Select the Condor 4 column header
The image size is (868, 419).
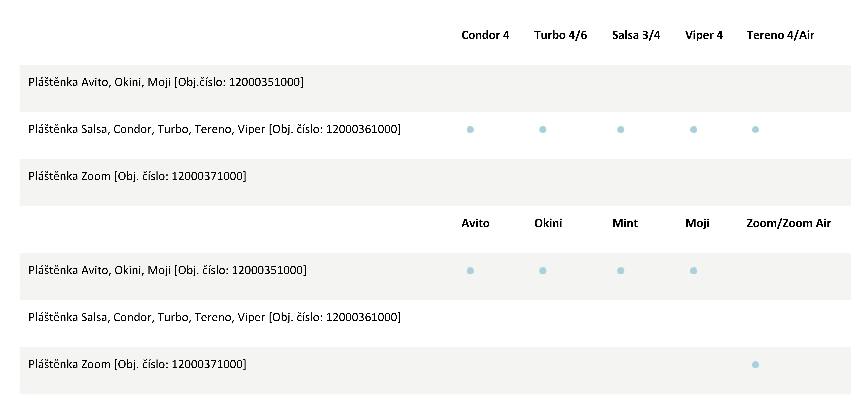485,35
